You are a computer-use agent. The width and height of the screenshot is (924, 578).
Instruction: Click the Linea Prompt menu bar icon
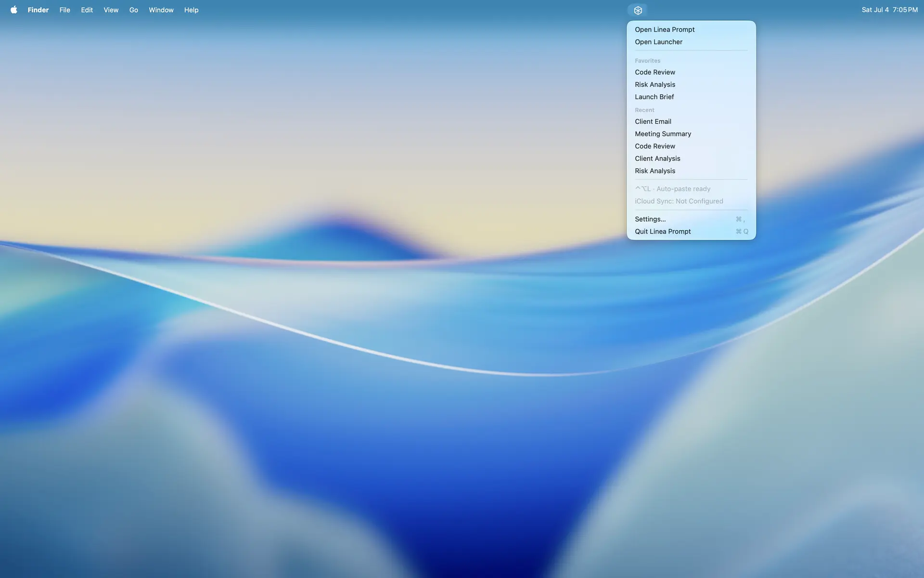[x=638, y=10]
